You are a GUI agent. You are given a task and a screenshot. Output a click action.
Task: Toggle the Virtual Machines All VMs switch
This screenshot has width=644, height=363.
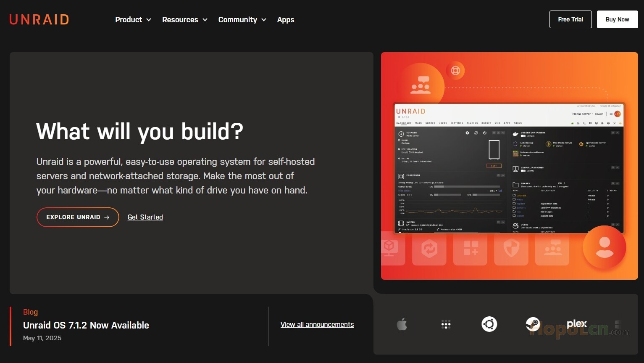pyautogui.click(x=523, y=171)
